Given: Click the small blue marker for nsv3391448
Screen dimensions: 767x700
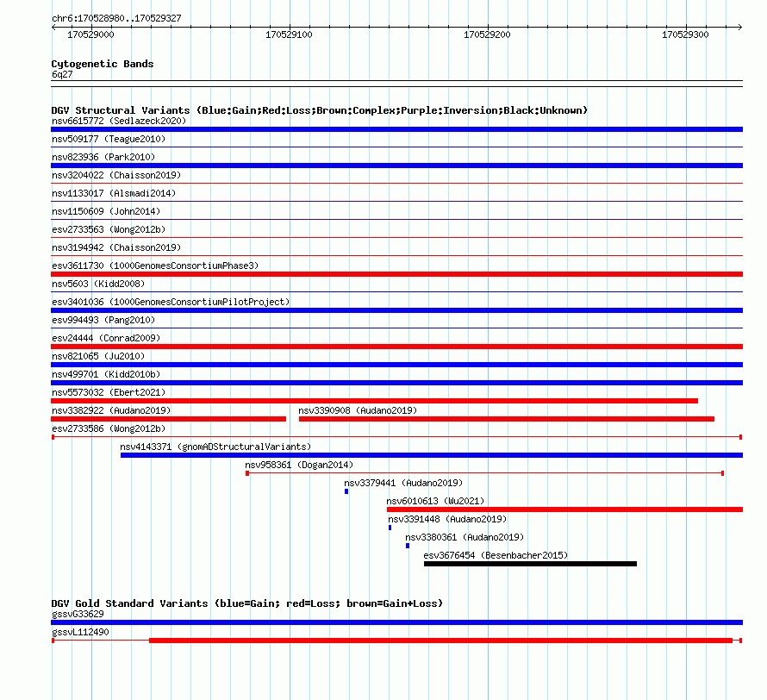Looking at the screenshot, I should pos(390,528).
